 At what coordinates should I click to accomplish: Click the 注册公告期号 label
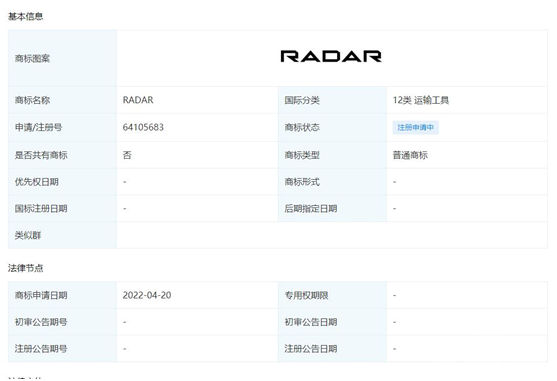(41, 349)
